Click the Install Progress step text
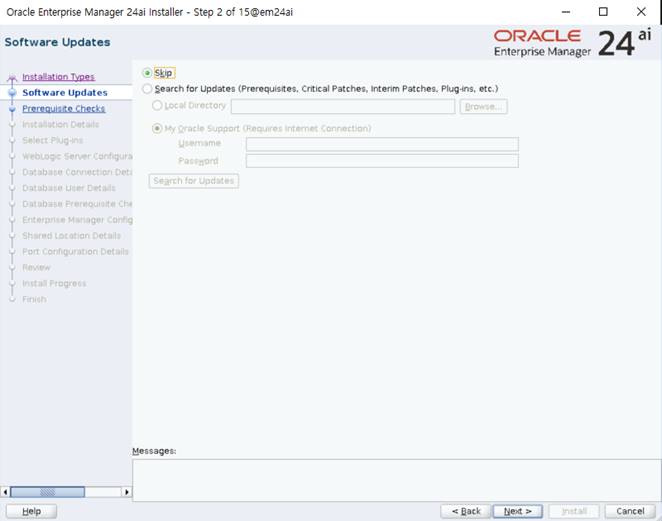This screenshot has height=521, width=662. (x=54, y=283)
